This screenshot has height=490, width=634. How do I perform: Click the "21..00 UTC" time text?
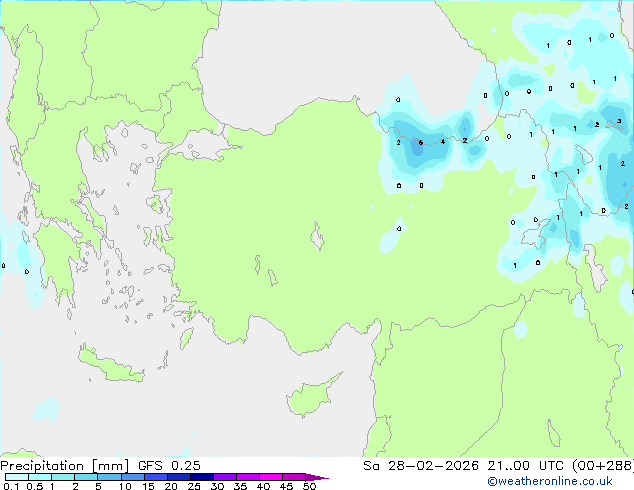526,465
